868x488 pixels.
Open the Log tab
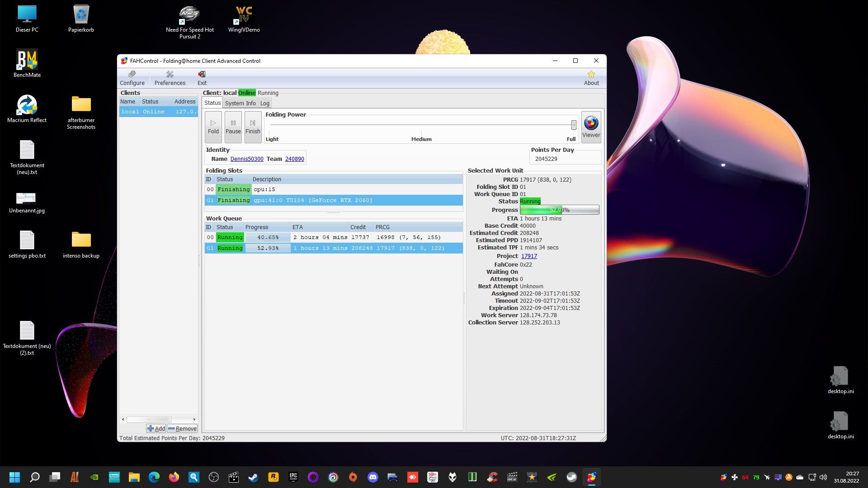tap(265, 103)
